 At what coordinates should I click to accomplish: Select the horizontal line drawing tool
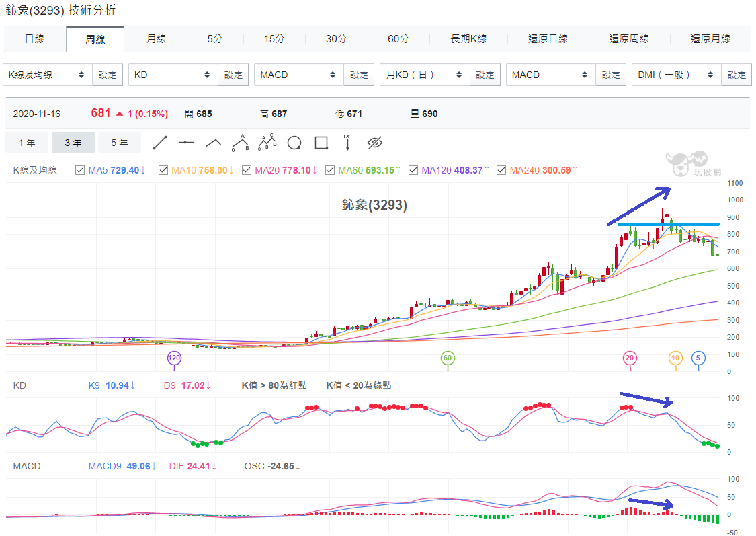(187, 143)
